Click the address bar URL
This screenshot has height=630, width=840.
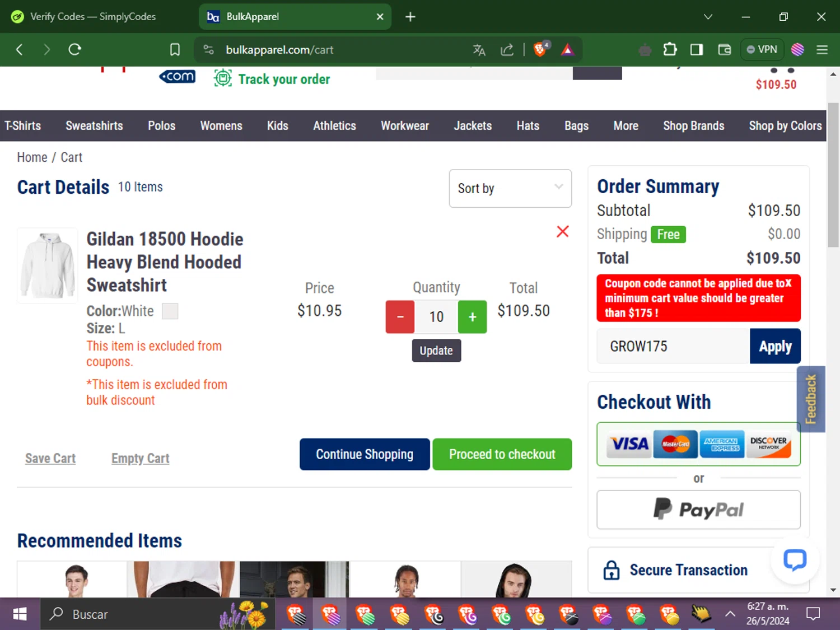(x=279, y=49)
